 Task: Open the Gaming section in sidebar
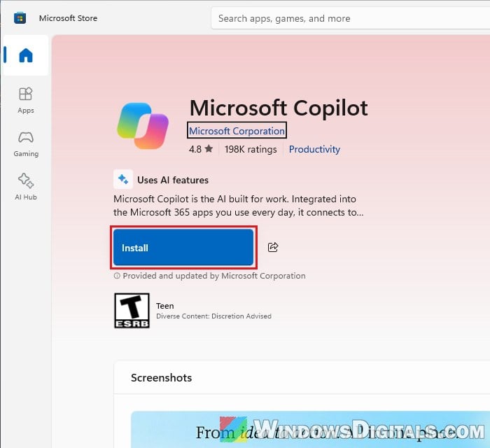[26, 144]
